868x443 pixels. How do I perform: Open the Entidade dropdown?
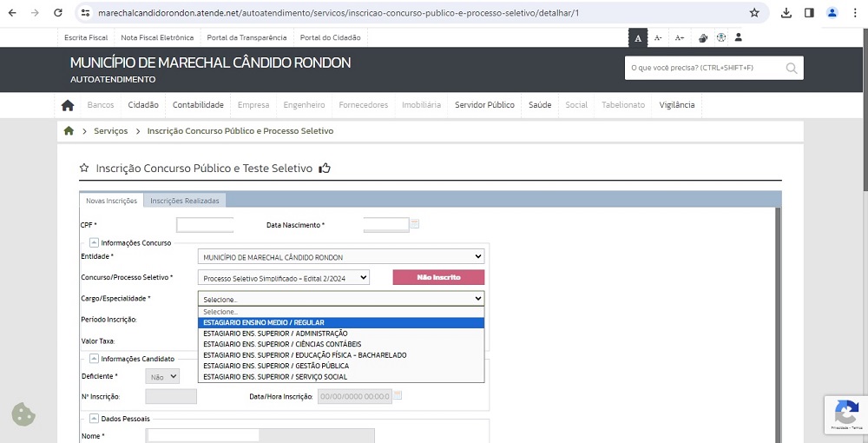[340, 257]
